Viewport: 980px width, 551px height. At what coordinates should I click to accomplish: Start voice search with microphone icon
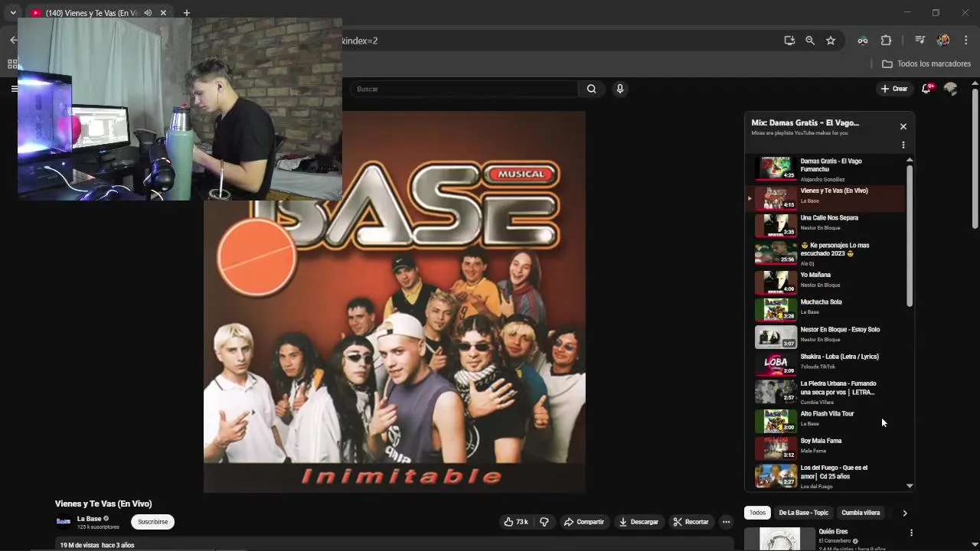point(620,89)
